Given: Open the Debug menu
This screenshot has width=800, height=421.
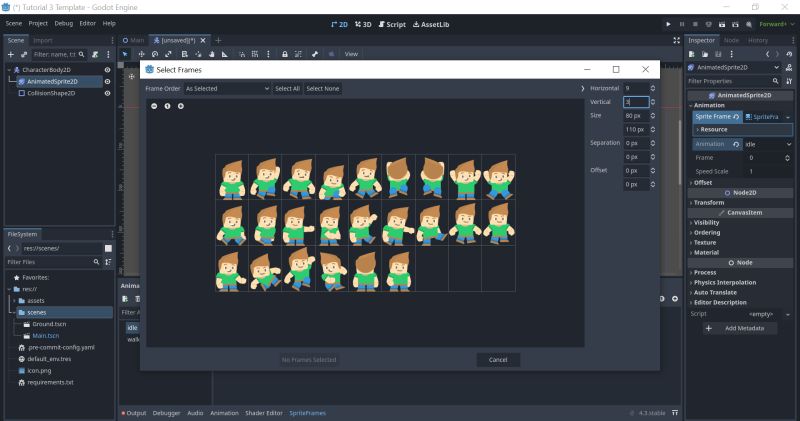Looking at the screenshot, I should [64, 23].
